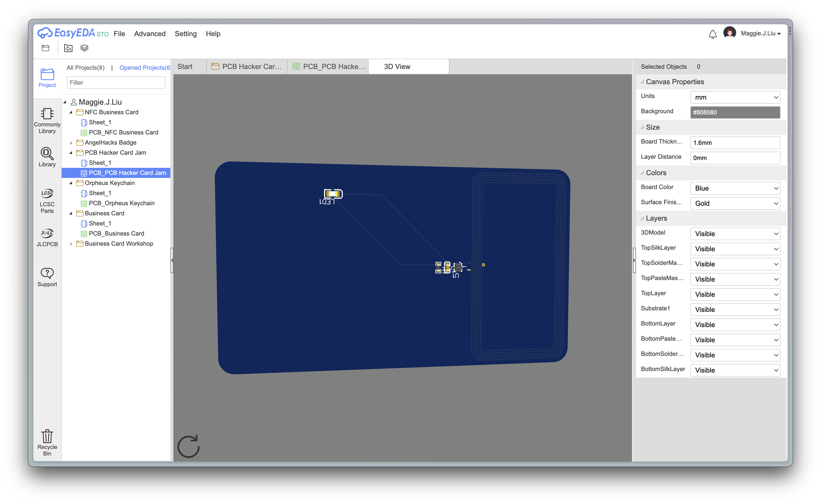Screen dimensions: 821x504
Task: Open the Advanced menu
Action: point(150,34)
